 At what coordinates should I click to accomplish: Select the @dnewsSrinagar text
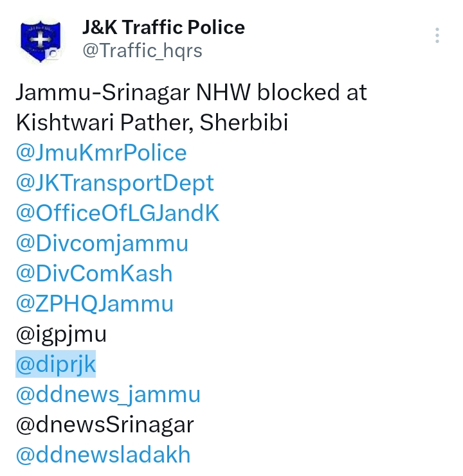click(105, 425)
